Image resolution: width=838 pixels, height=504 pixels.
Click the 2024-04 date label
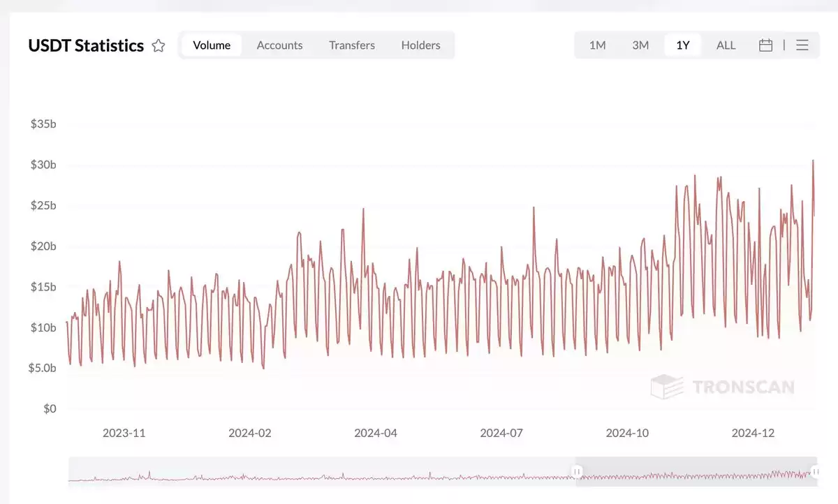click(x=376, y=433)
